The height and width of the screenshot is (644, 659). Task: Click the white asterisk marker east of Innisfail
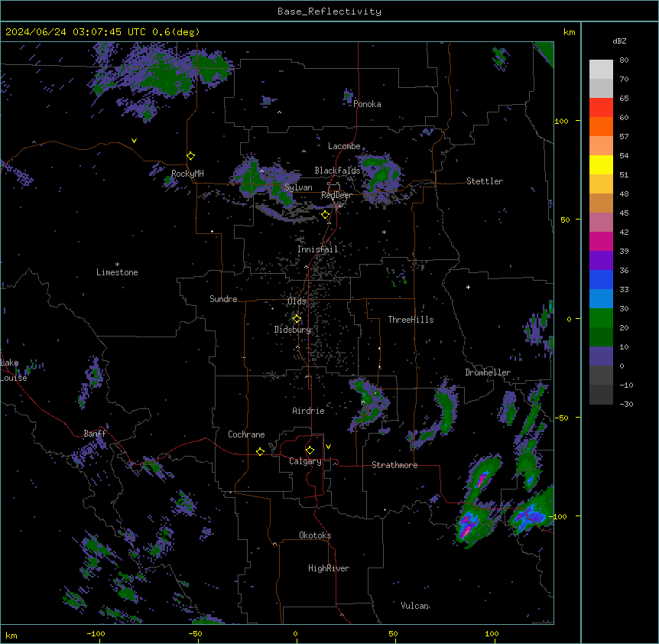pos(384,232)
